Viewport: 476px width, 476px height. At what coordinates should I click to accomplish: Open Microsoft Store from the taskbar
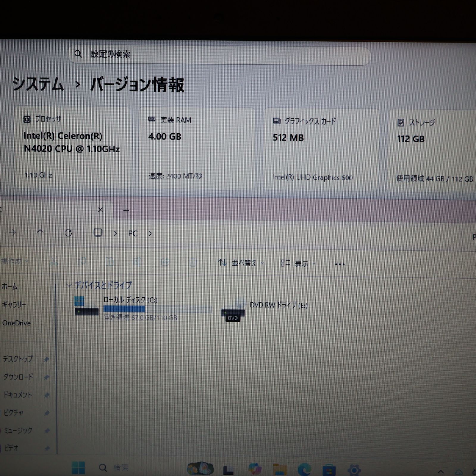(329, 470)
